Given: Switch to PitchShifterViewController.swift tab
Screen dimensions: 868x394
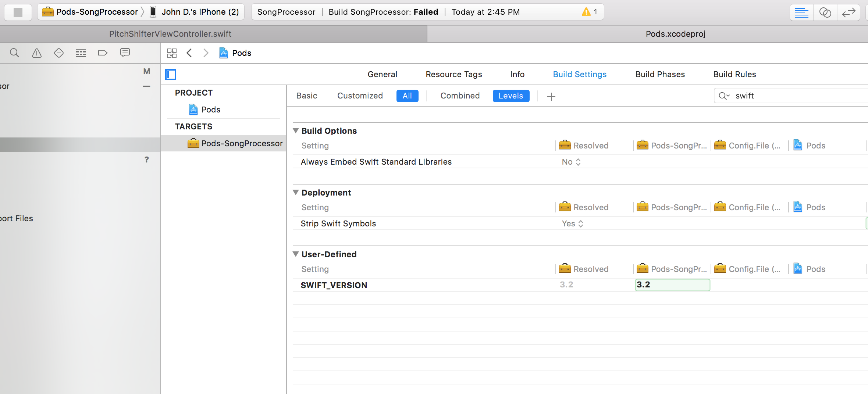Looking at the screenshot, I should pyautogui.click(x=170, y=34).
